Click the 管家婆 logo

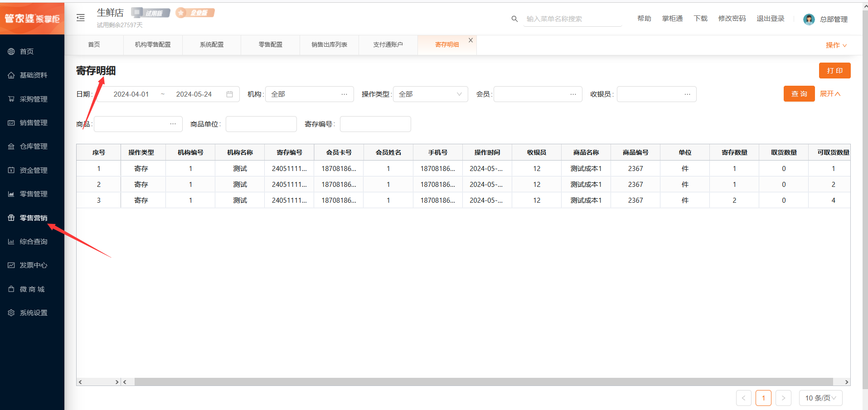[32, 19]
